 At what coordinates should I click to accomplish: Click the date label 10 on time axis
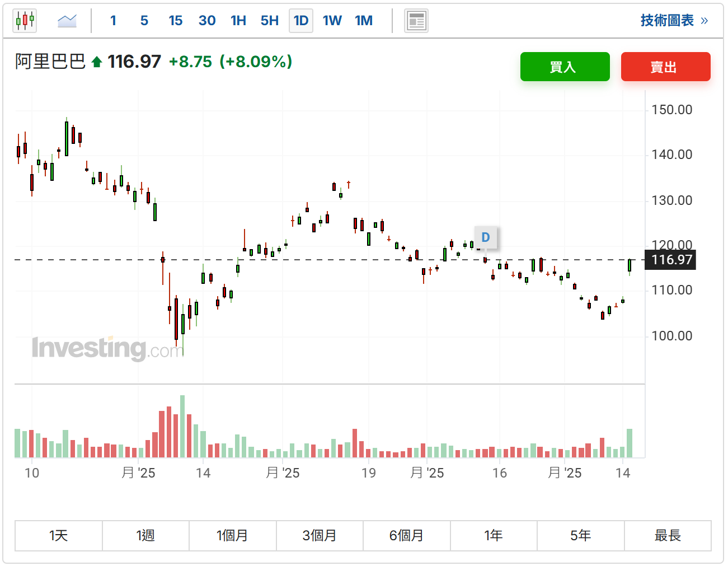tap(32, 473)
